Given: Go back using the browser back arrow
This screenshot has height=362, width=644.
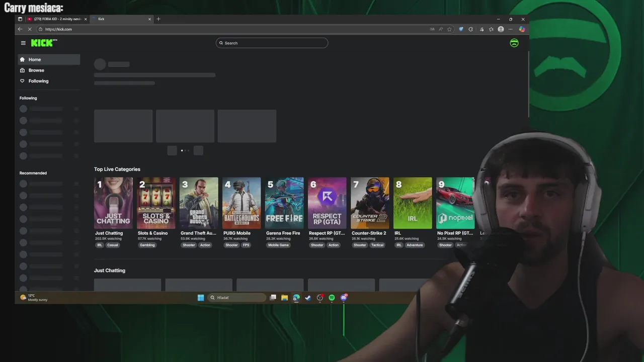Looking at the screenshot, I should pyautogui.click(x=20, y=29).
